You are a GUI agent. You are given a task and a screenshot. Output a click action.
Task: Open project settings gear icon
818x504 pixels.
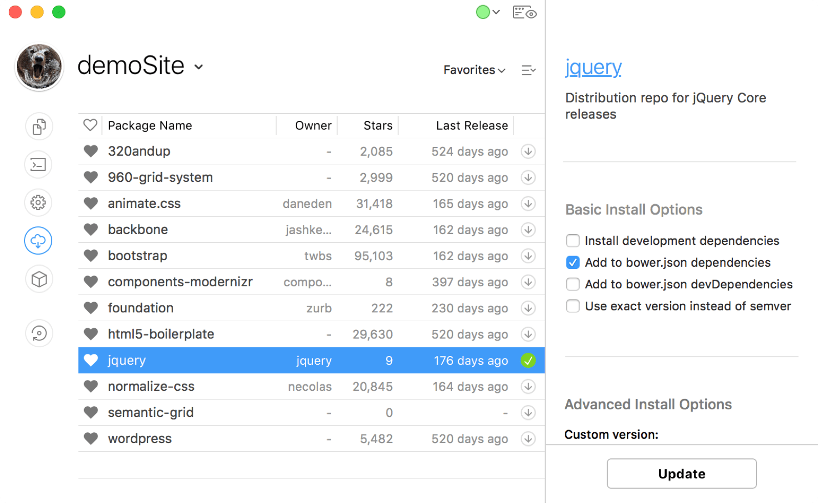[x=38, y=202]
